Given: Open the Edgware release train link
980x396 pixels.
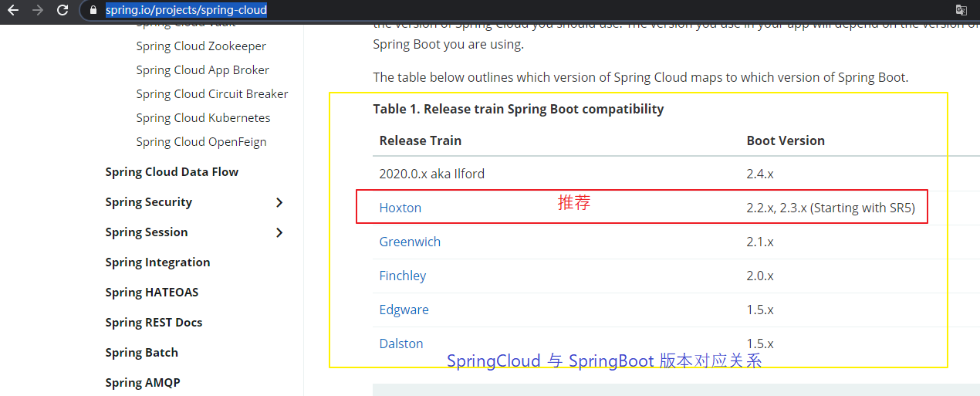Looking at the screenshot, I should click(x=404, y=310).
